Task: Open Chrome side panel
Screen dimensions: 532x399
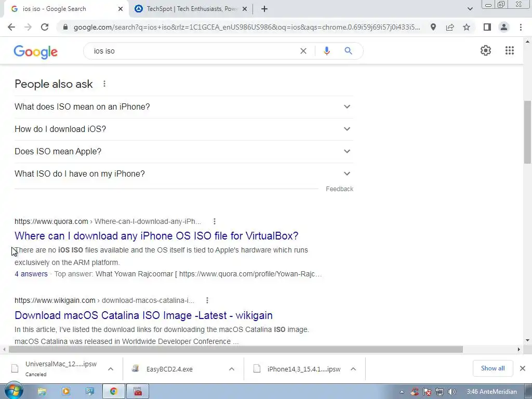Action: pos(487,27)
